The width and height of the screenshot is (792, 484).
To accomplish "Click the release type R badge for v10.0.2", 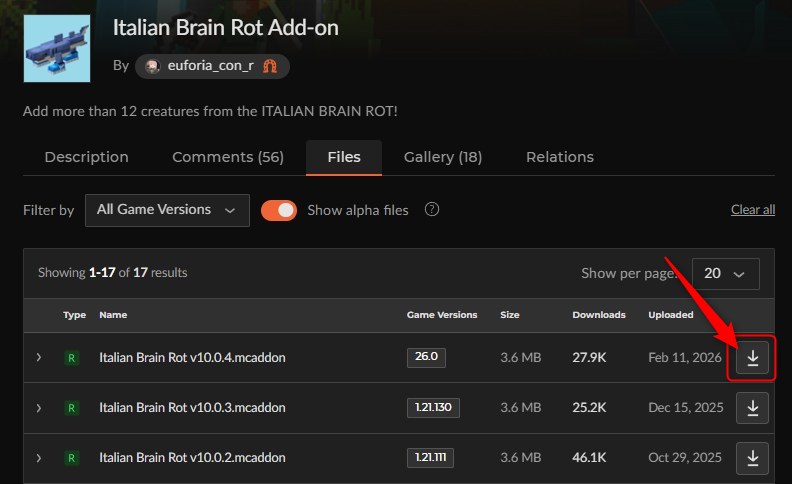I will [x=71, y=458].
